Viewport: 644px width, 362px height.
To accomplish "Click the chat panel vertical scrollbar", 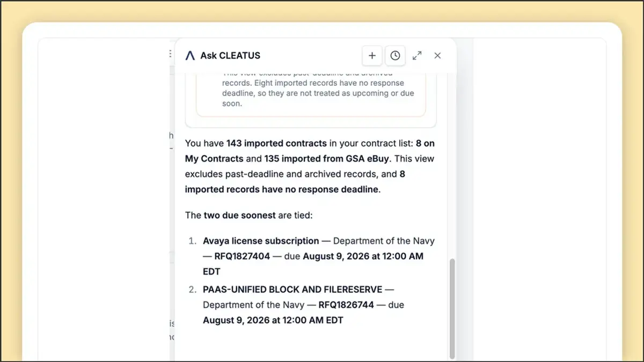I will pos(452,308).
